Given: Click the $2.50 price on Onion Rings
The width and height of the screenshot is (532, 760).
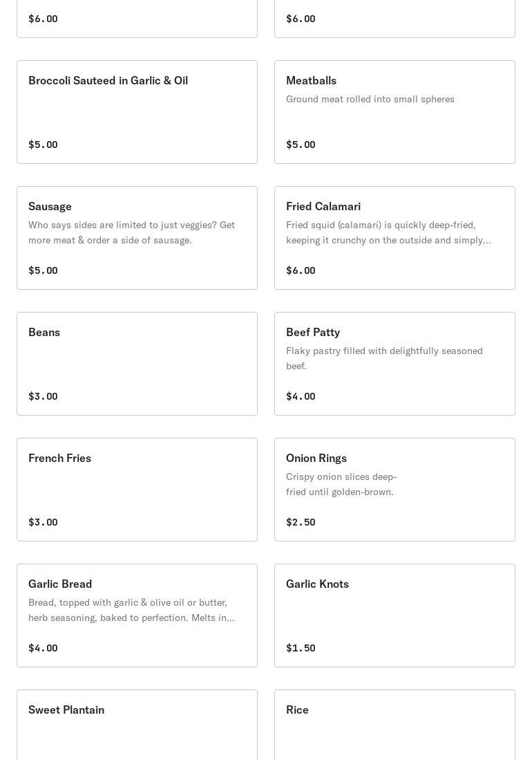Looking at the screenshot, I should (x=301, y=522).
